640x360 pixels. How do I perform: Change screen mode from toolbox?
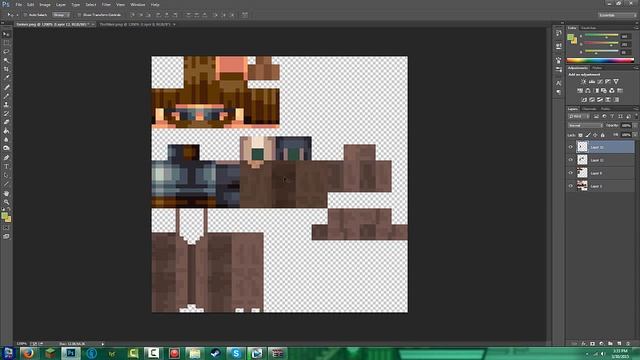(x=6, y=236)
